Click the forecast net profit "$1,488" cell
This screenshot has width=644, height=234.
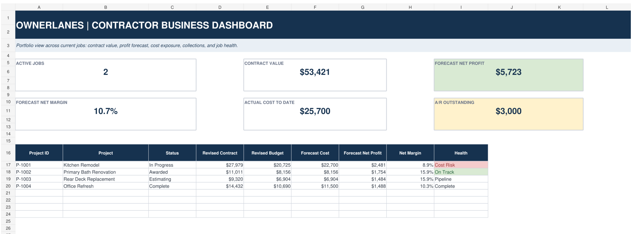point(363,186)
